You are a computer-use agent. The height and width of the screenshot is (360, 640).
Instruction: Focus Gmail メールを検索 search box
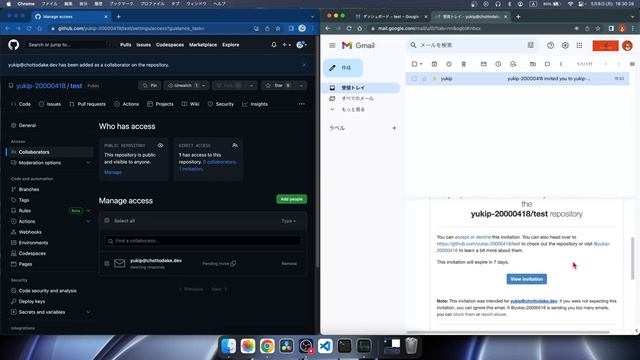tap(471, 45)
